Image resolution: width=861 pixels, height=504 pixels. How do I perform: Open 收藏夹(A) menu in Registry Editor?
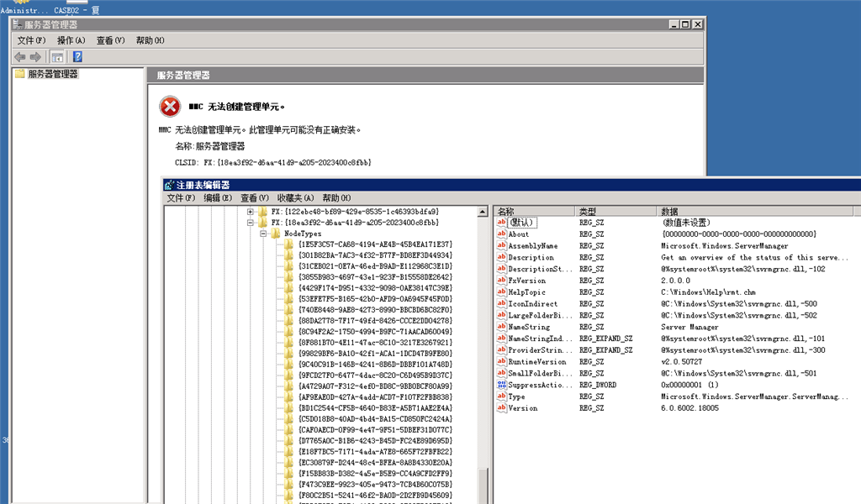pos(295,198)
